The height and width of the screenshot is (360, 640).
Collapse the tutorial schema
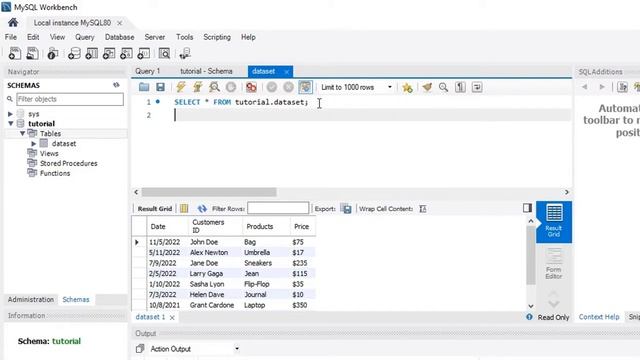click(x=11, y=123)
